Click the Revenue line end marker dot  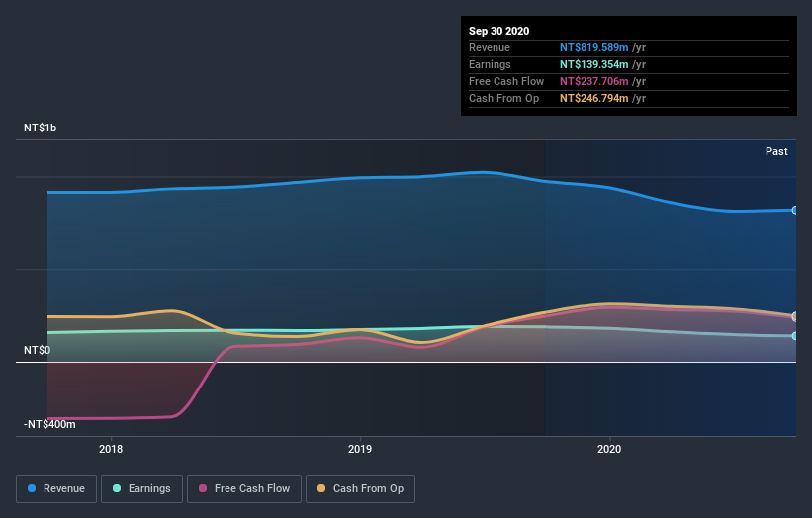click(x=795, y=211)
